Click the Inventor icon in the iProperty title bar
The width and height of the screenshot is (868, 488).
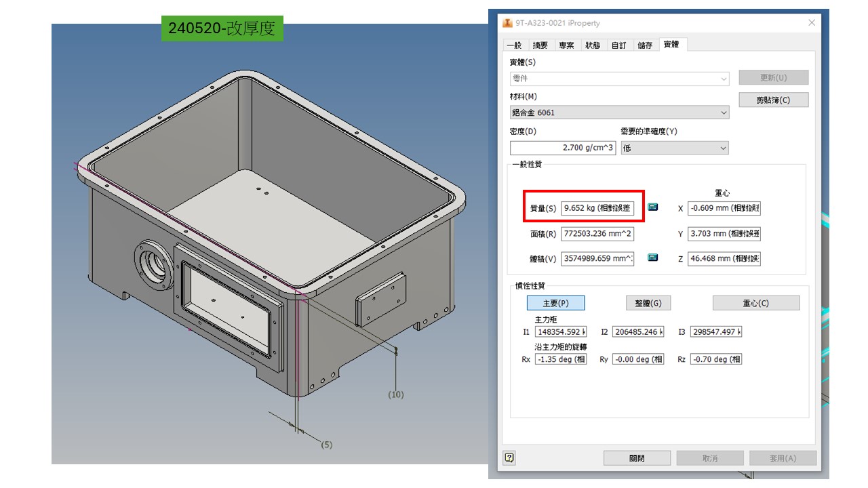pos(507,23)
